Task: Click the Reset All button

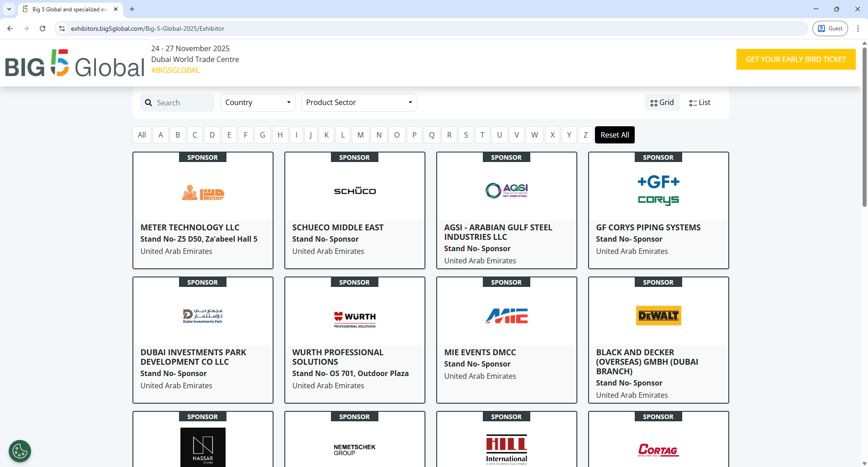Action: (615, 134)
